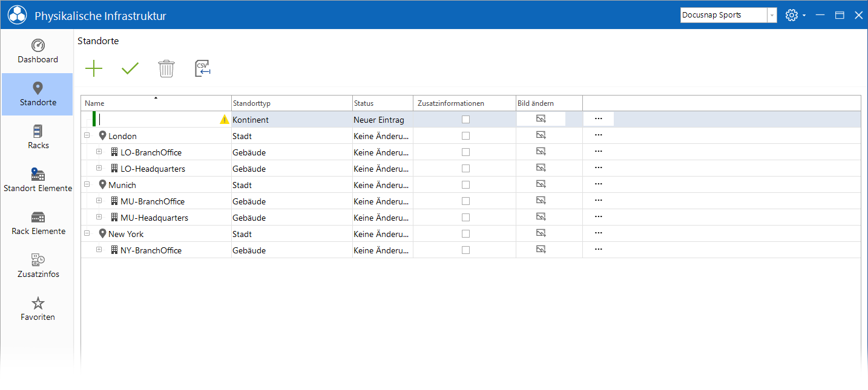
Task: Toggle the Zusatzinformationen checkbox for the Kontinent row
Action: [465, 120]
